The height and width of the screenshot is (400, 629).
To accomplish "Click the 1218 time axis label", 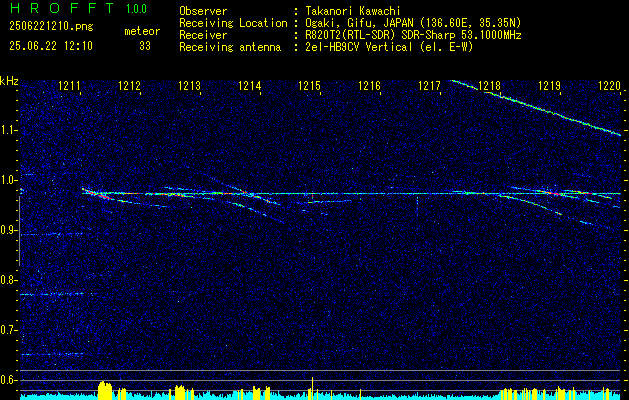I will pyautogui.click(x=489, y=85).
